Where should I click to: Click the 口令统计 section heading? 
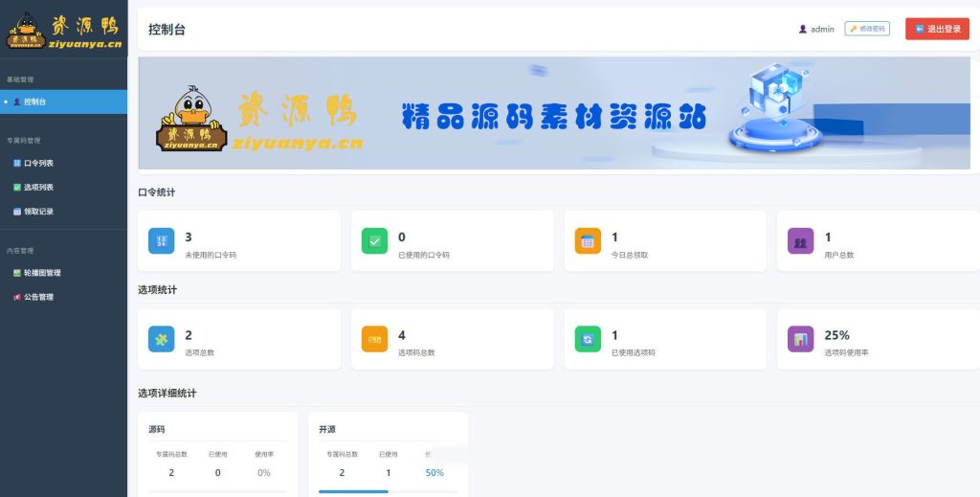[157, 192]
